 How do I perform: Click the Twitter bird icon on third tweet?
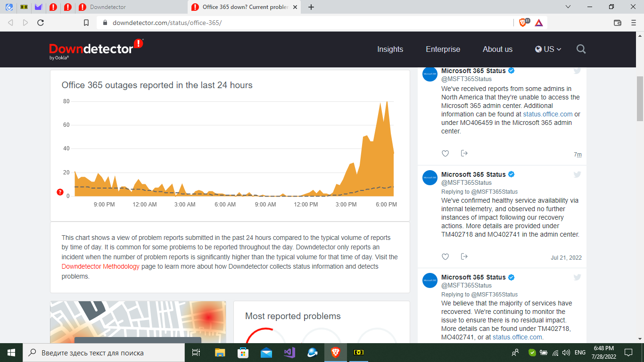(x=577, y=277)
